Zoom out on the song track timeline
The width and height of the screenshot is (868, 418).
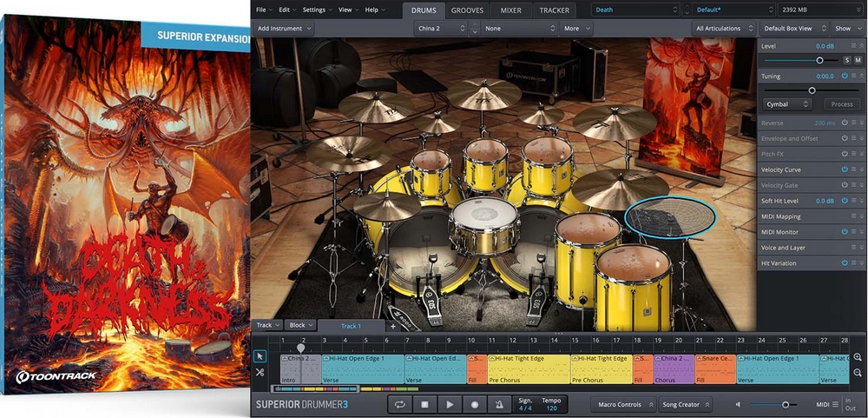[x=858, y=373]
